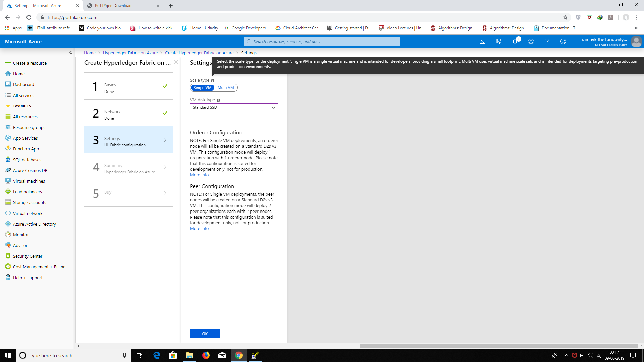Click the OK button

click(x=205, y=334)
